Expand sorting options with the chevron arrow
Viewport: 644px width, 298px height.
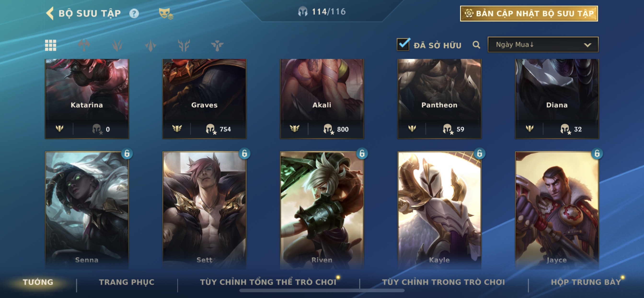(587, 45)
